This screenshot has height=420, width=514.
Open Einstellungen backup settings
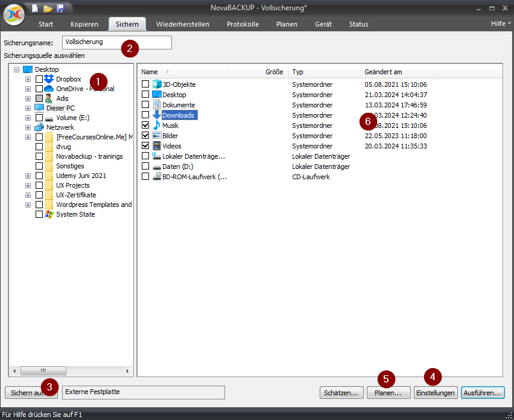[x=436, y=393]
